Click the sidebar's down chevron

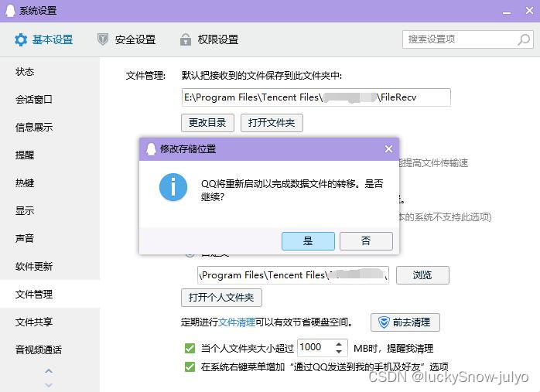click(x=49, y=385)
